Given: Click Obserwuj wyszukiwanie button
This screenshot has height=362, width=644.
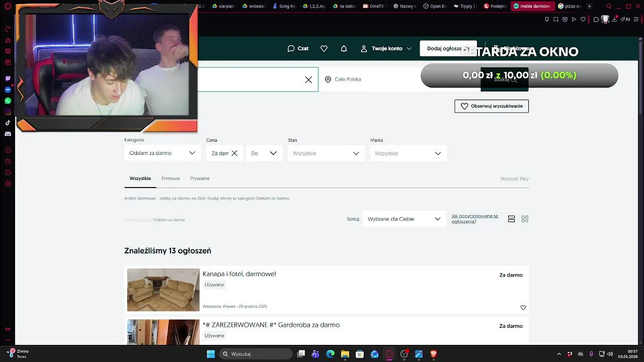Looking at the screenshot, I should coord(492,106).
